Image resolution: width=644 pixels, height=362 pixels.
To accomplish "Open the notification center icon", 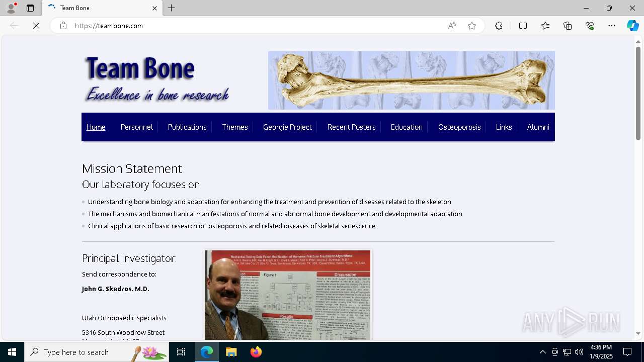I will tap(627, 352).
